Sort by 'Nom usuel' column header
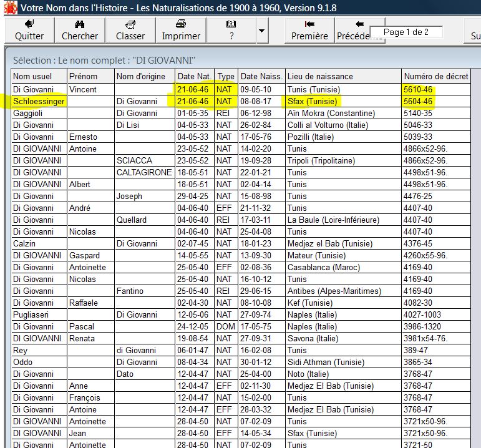481x448 pixels. pos(39,76)
